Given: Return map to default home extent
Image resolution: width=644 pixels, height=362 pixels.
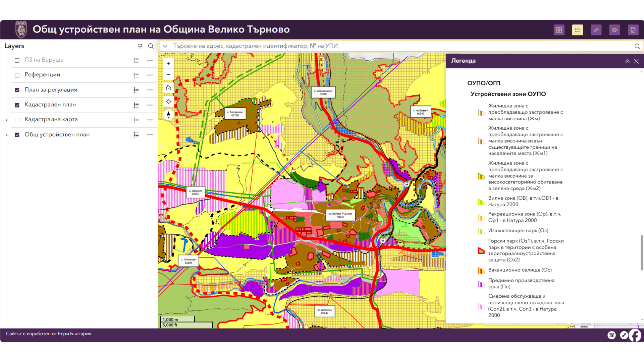Looking at the screenshot, I should (168, 88).
